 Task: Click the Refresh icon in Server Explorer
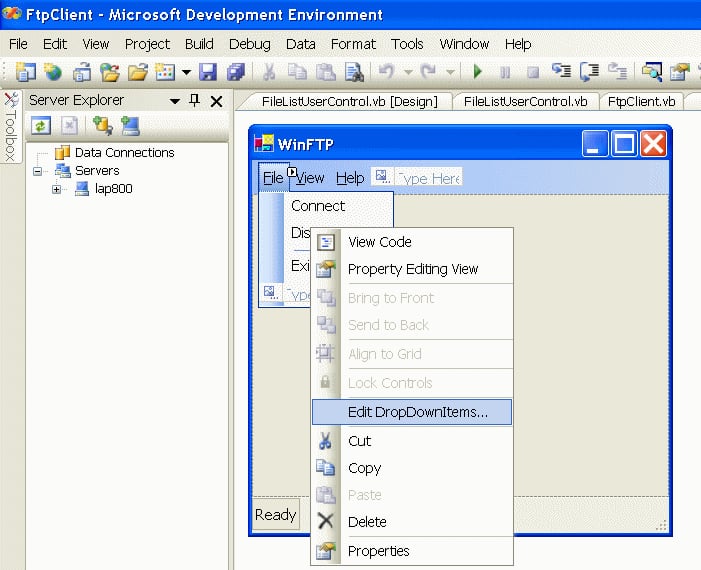click(41, 126)
